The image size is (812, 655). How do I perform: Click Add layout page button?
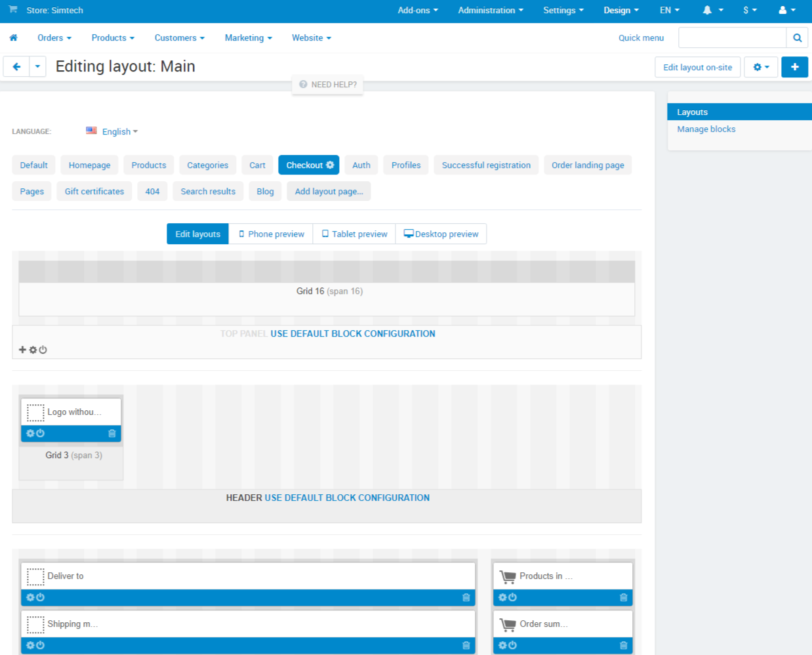(x=329, y=192)
